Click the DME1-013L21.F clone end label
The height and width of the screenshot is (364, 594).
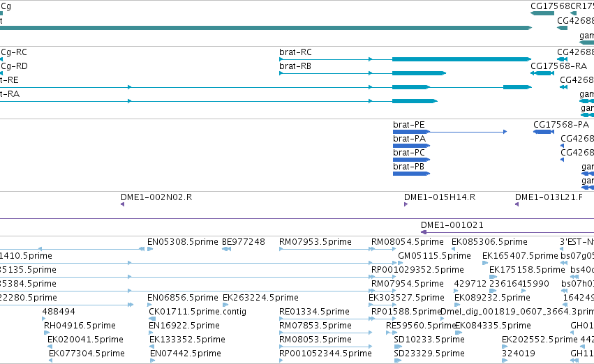549,197
